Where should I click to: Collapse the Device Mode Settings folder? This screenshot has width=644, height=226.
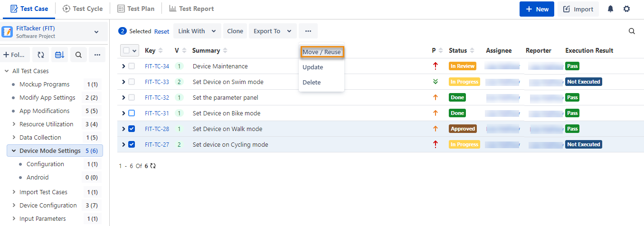coord(13,151)
